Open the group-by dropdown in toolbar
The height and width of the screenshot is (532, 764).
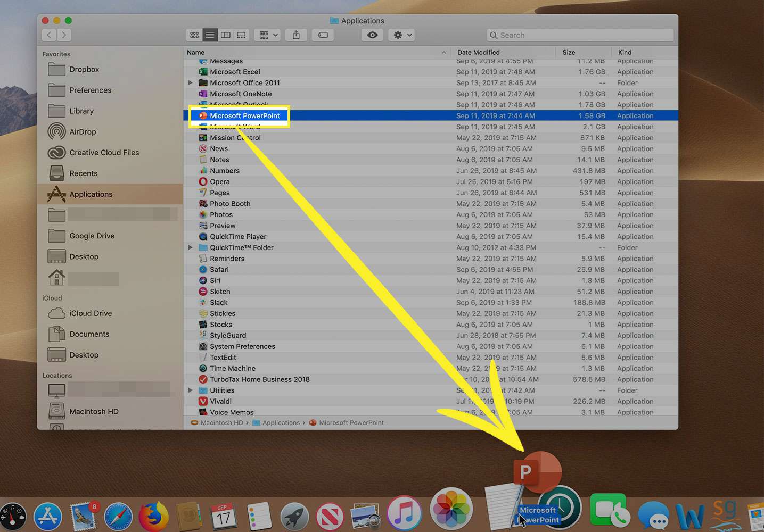268,35
